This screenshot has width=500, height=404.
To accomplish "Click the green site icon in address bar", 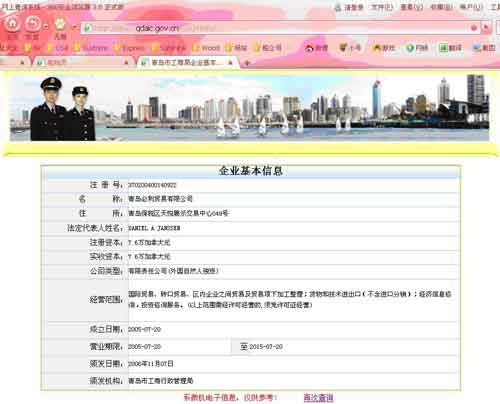I will [x=88, y=28].
